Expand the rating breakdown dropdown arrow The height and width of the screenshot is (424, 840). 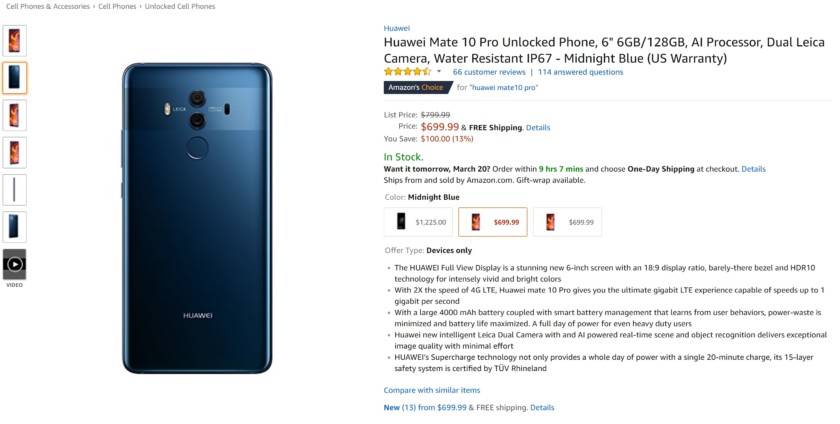pyautogui.click(x=438, y=72)
